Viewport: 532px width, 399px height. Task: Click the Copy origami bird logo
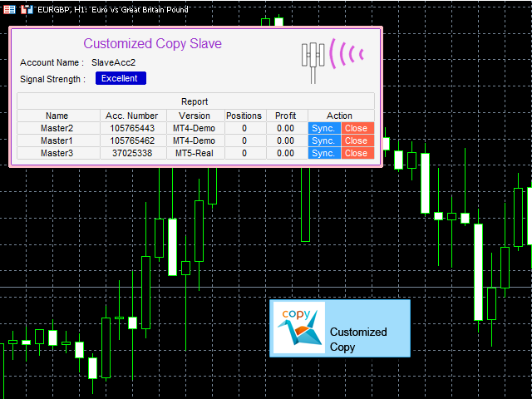tap(299, 328)
